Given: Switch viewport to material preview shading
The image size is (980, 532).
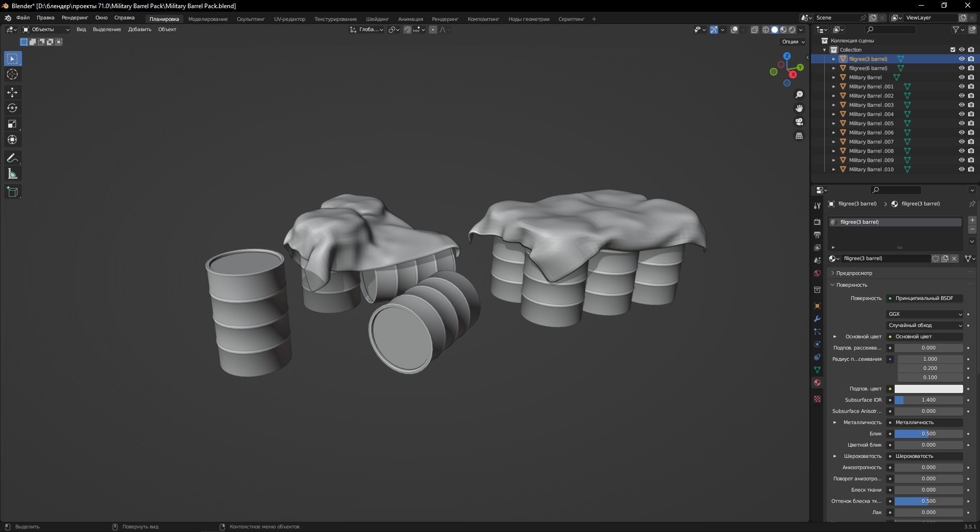Looking at the screenshot, I should click(783, 30).
